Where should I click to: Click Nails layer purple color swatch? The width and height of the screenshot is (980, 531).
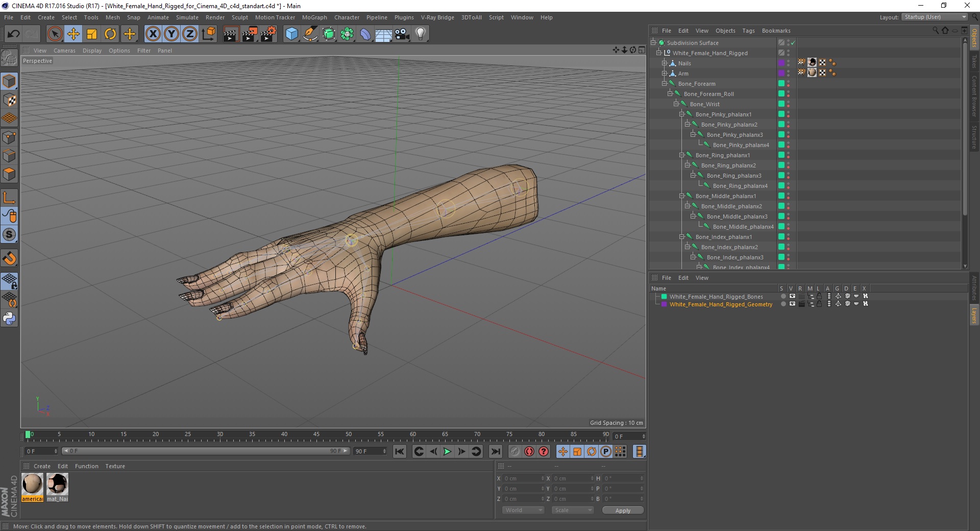(x=781, y=63)
